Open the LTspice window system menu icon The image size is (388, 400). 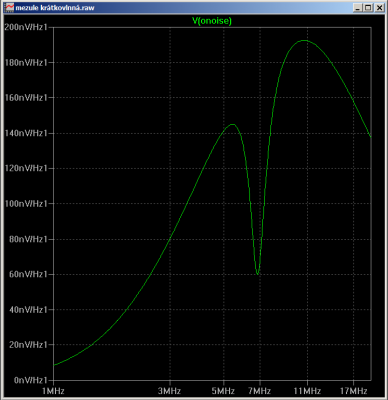[x=10, y=7]
